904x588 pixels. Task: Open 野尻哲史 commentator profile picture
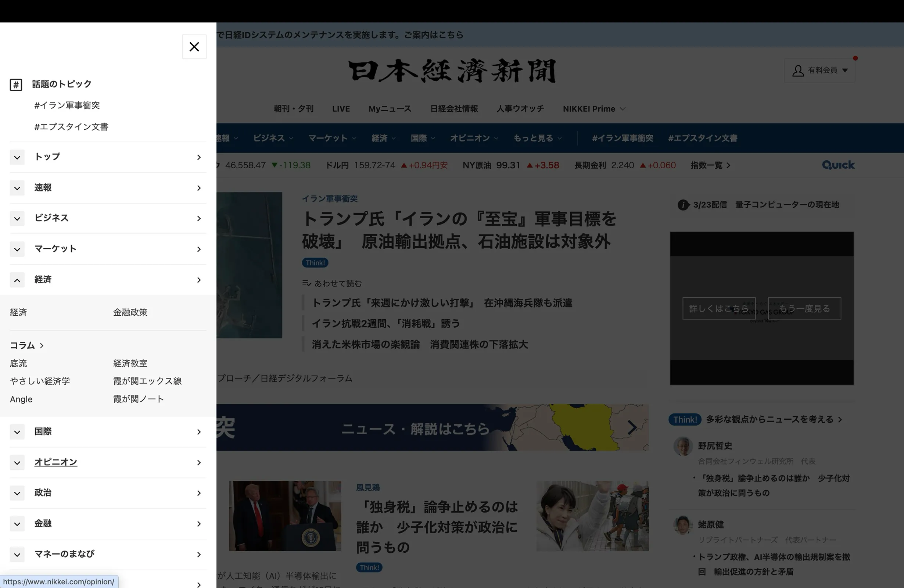[x=683, y=446]
